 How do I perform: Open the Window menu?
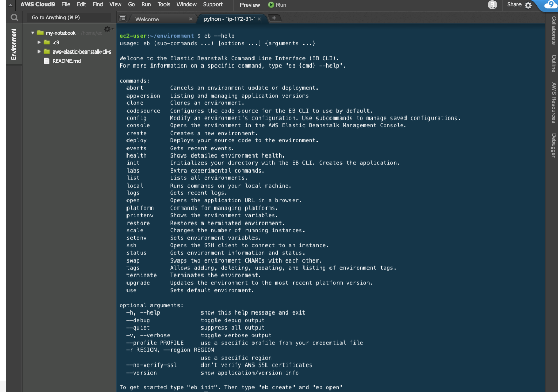coord(186,4)
